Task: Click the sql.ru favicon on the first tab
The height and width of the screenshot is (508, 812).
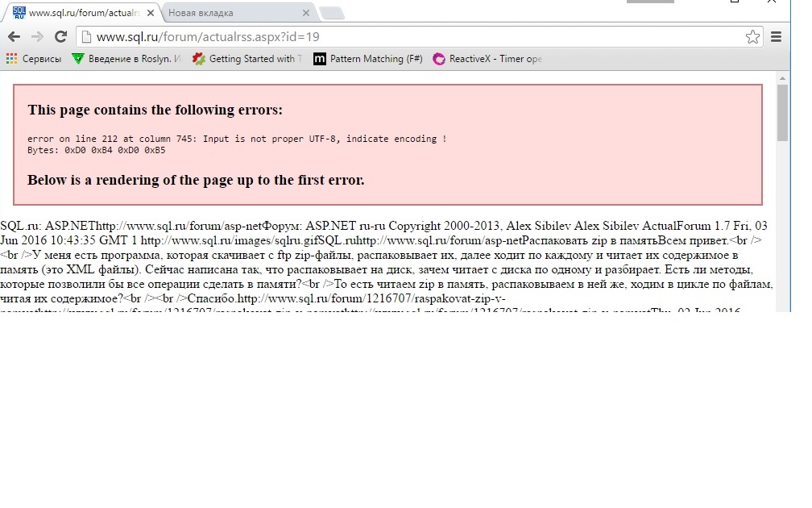Action: (x=19, y=13)
